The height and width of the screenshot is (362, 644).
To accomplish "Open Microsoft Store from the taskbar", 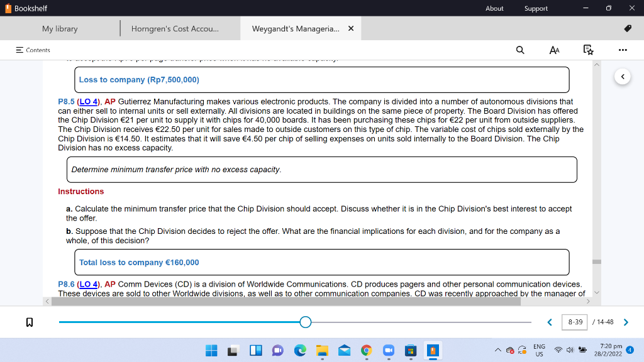I will (411, 350).
